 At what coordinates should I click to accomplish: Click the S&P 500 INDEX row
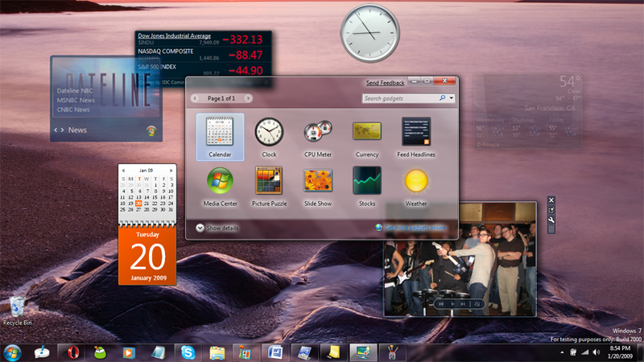204,70
